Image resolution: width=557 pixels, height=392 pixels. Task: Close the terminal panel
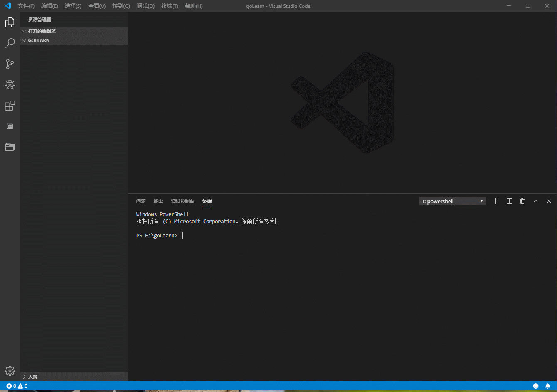pos(549,201)
